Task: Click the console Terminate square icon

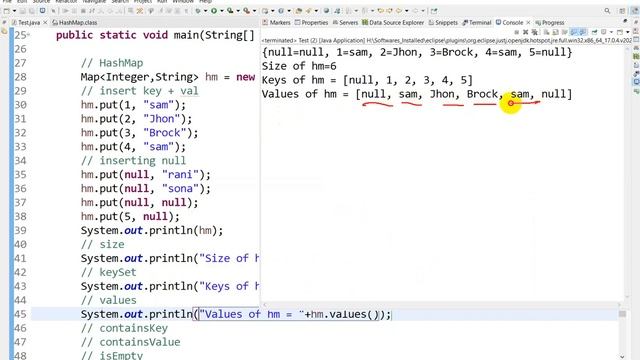Action: point(517,32)
